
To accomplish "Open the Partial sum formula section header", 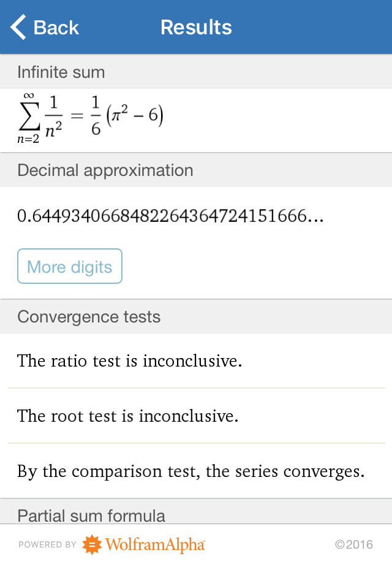I will click(x=91, y=516).
